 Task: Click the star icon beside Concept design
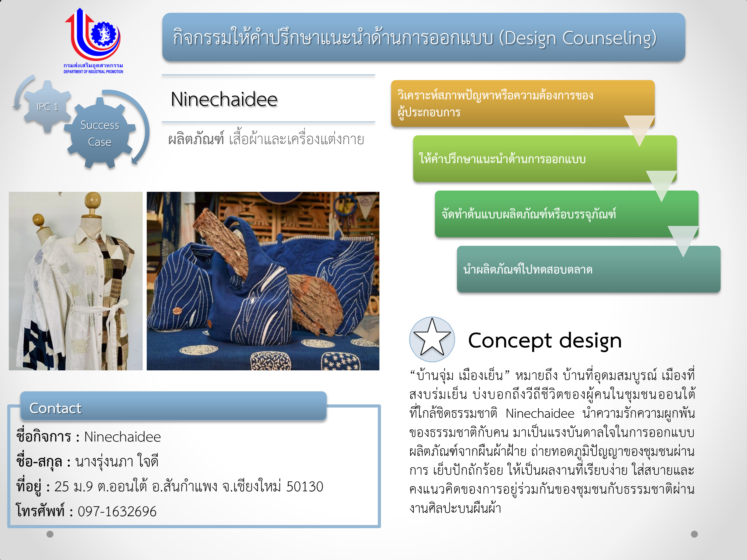coord(432,339)
